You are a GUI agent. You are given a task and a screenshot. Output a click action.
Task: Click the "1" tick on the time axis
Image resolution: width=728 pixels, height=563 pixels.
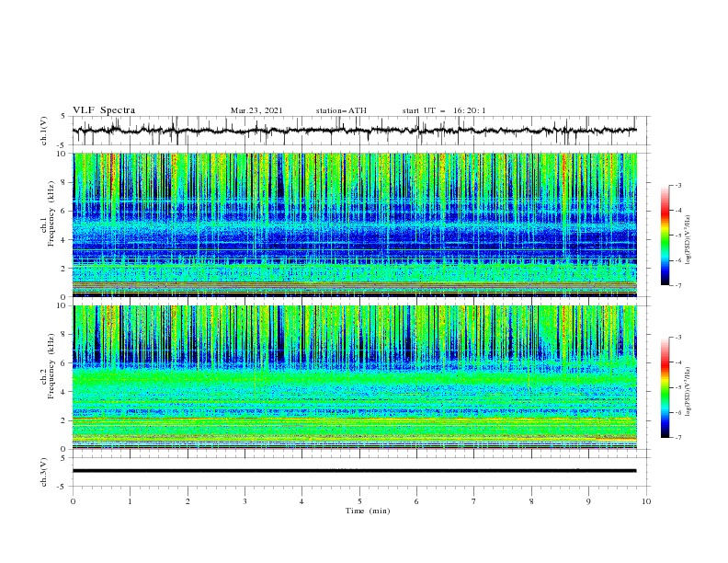130,501
